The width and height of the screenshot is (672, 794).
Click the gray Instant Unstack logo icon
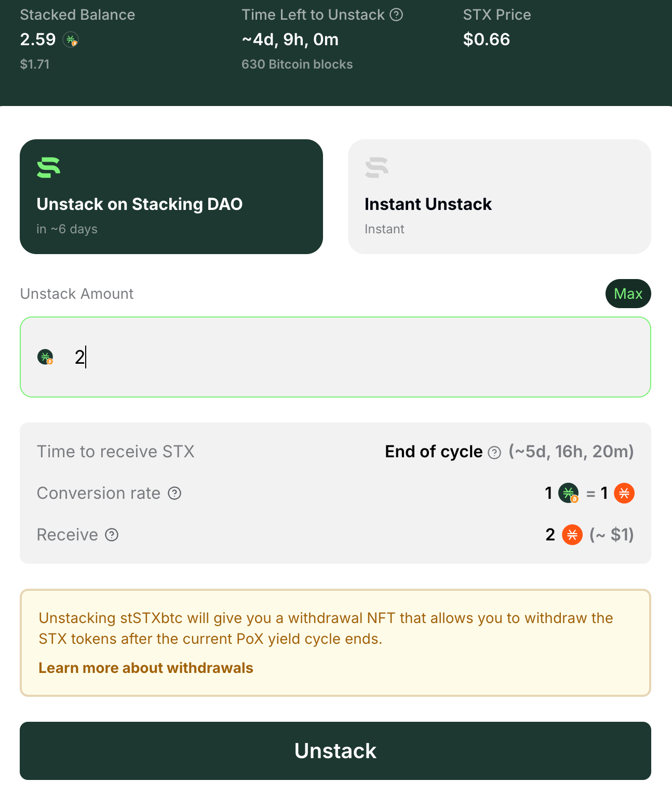click(x=377, y=167)
